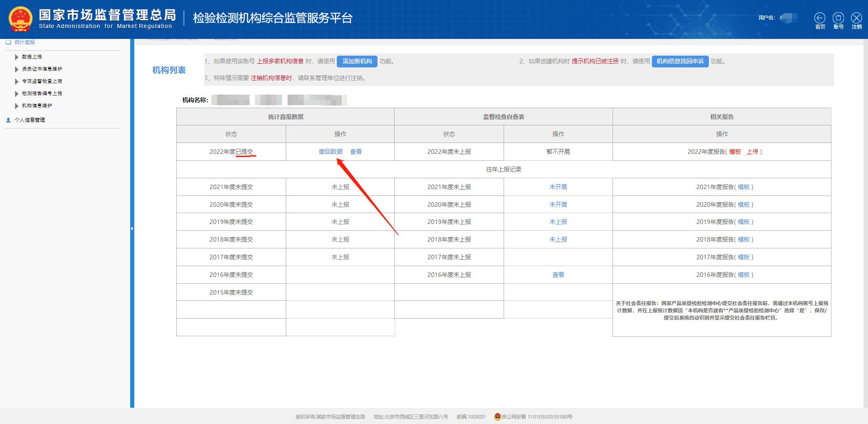Viewport: 868px width, 424px height.
Task: Click 查看 next to 撤回数据
Action: tap(356, 152)
